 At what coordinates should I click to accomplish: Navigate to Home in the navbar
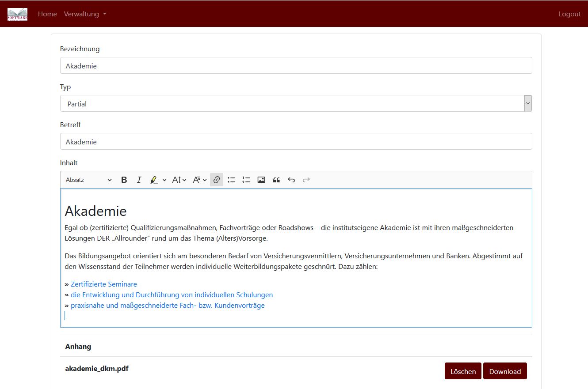click(x=47, y=14)
